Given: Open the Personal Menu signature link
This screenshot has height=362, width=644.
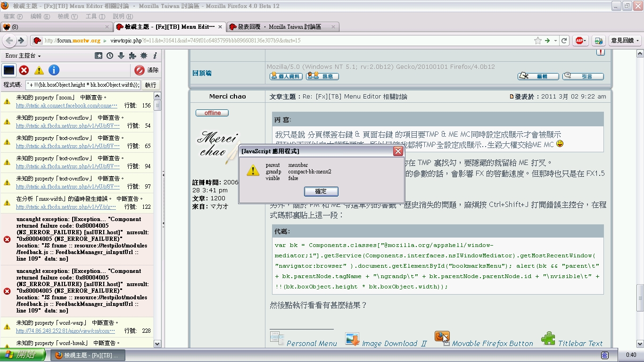Looking at the screenshot, I should click(x=312, y=344).
